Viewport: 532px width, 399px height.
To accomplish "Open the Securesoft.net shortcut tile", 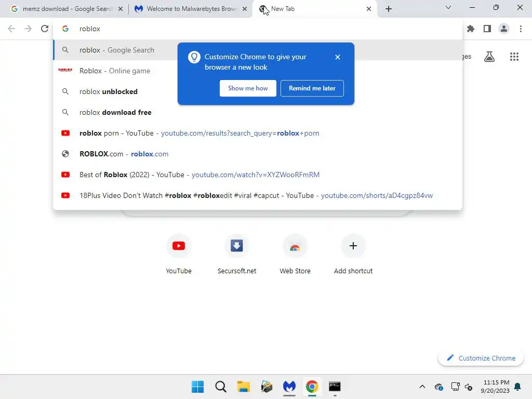I will tap(237, 255).
